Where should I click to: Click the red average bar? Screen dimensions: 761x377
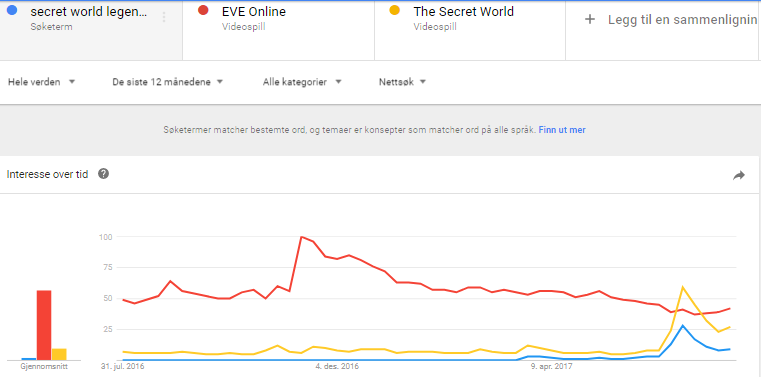point(44,325)
